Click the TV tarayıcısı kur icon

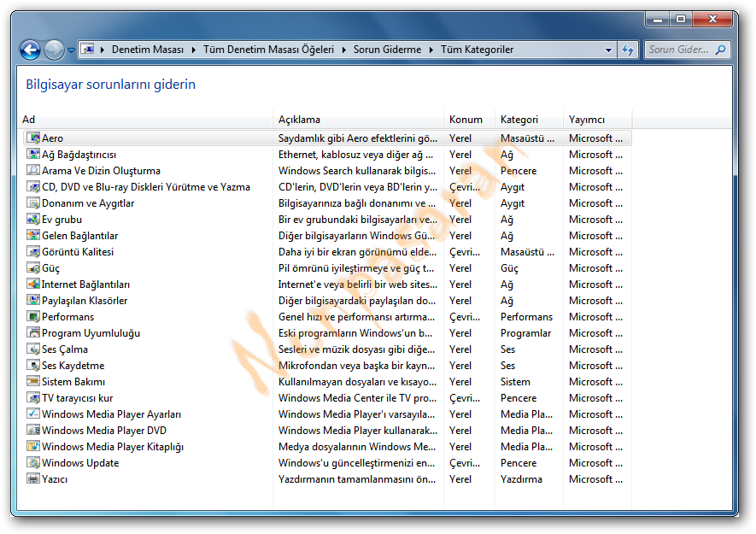click(x=32, y=398)
